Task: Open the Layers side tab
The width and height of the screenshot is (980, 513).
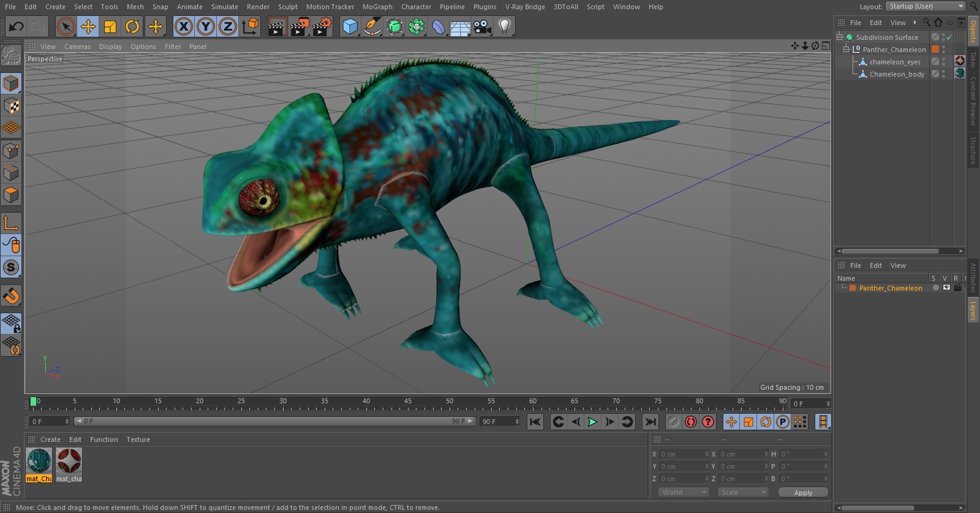Action: 973,311
